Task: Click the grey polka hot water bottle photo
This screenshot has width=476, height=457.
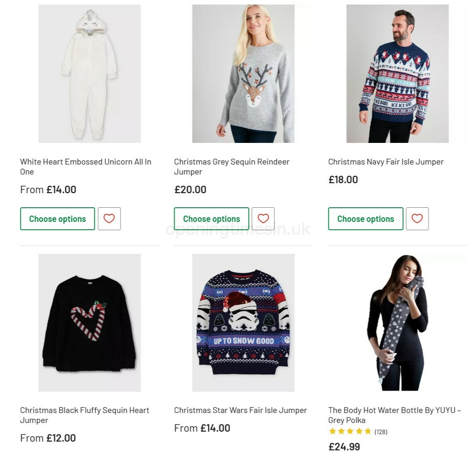Action: pos(397,323)
